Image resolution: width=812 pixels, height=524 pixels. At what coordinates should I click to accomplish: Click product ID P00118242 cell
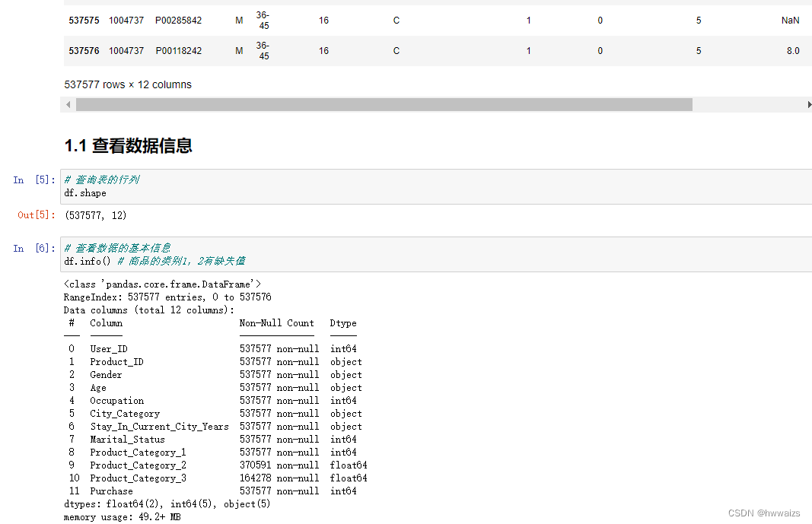click(179, 51)
